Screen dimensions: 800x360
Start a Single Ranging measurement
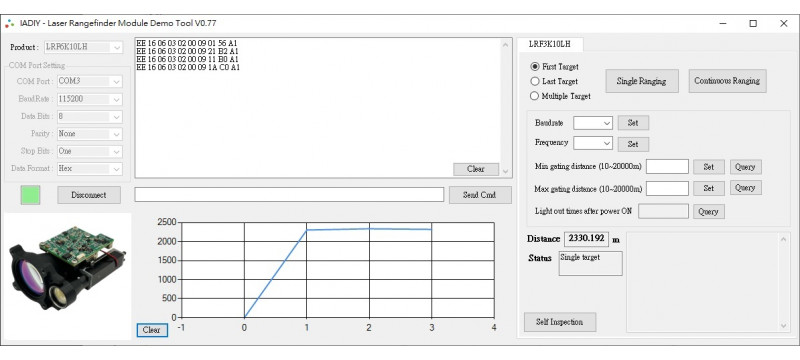click(642, 81)
